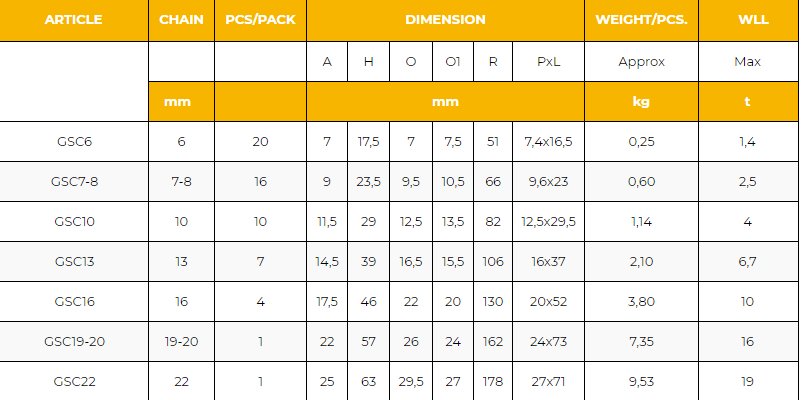Select the GSC19-20 article cell

(74, 342)
